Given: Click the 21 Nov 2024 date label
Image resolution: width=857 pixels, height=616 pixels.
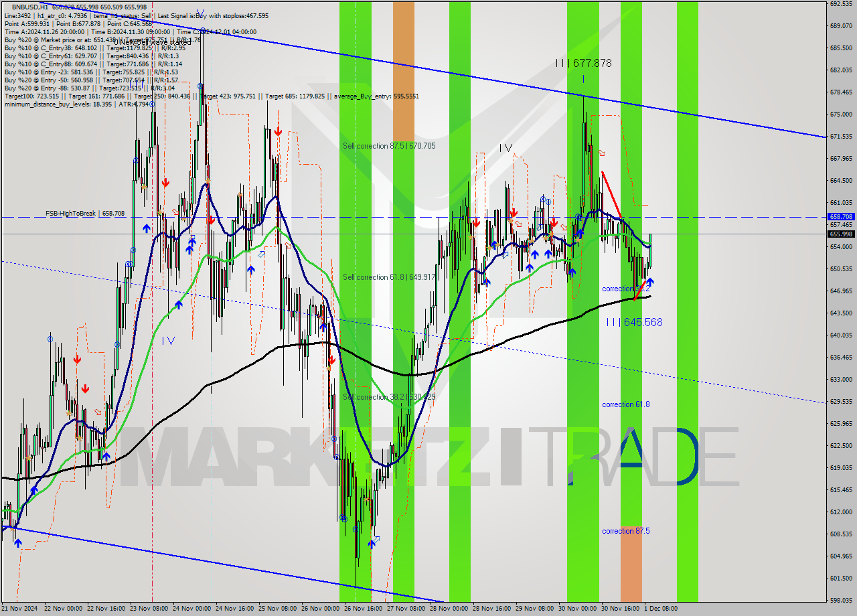Looking at the screenshot, I should tap(19, 609).
